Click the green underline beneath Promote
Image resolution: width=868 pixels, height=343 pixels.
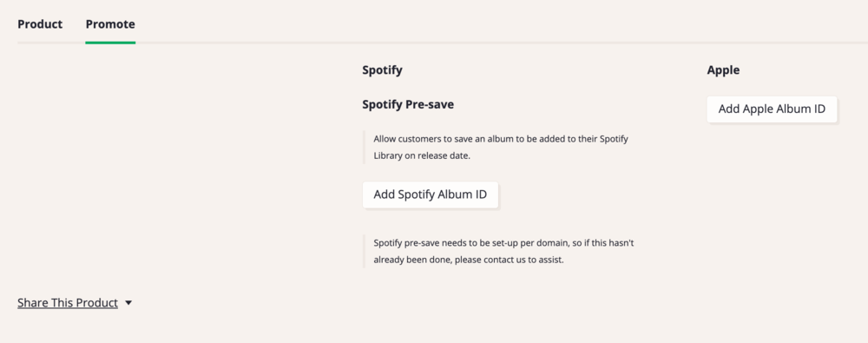click(110, 43)
